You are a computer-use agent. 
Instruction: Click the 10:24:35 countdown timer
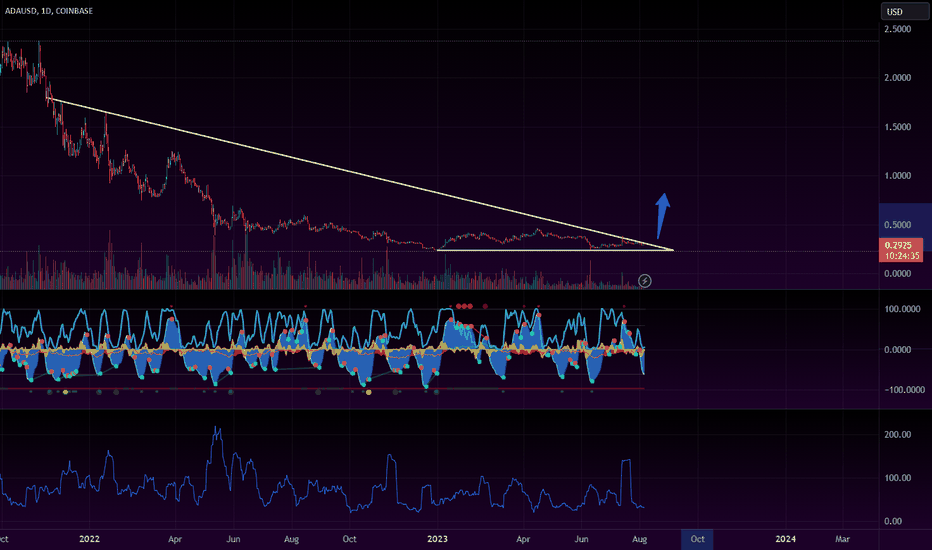pos(902,256)
